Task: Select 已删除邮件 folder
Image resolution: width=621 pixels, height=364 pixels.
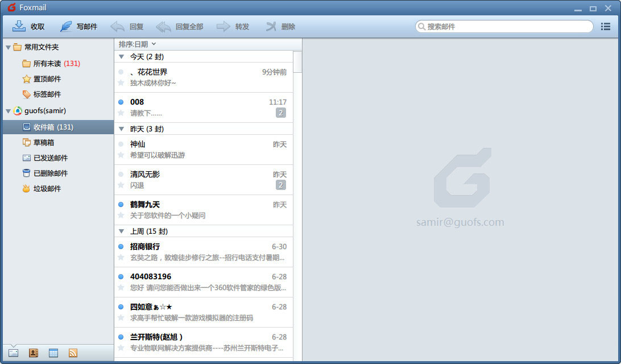Action: click(x=58, y=173)
